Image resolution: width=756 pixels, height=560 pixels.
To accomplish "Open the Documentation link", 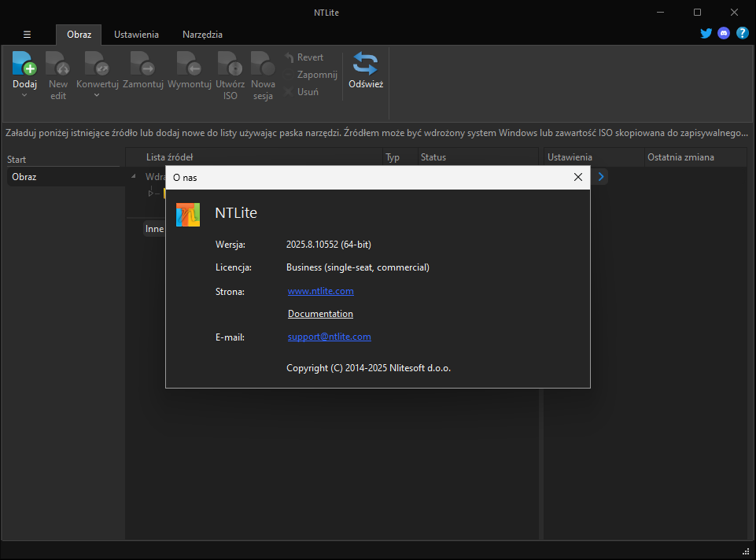I will tap(321, 314).
